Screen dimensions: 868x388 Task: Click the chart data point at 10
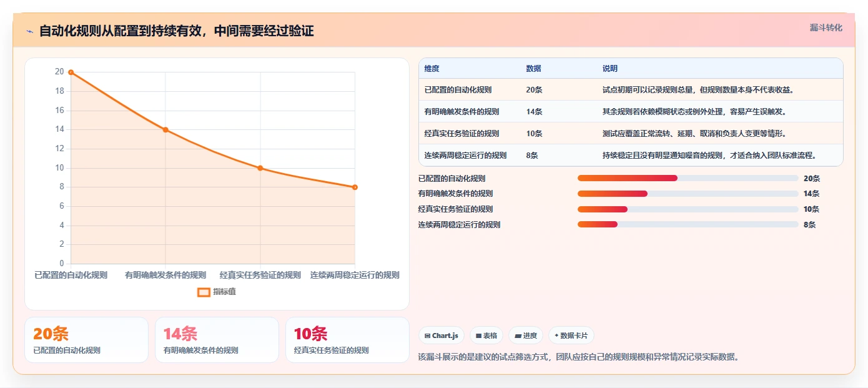[260, 168]
